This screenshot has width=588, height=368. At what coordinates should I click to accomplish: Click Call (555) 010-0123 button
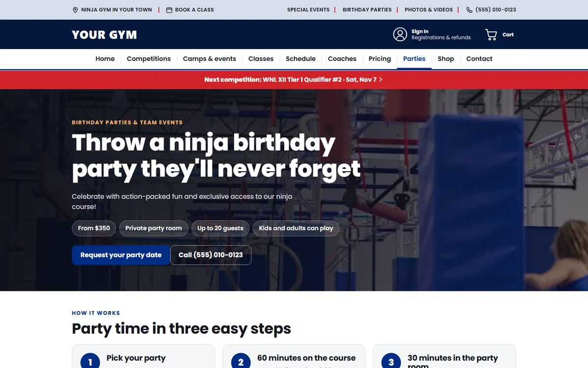[x=211, y=255]
